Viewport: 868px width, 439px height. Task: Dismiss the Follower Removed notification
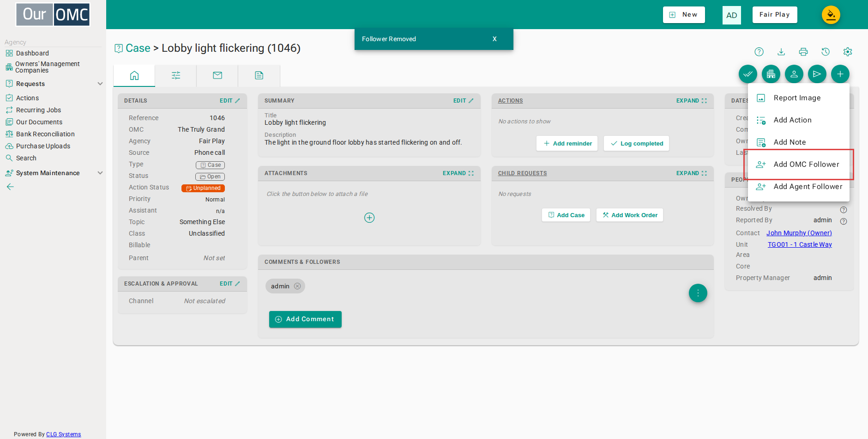(x=494, y=39)
